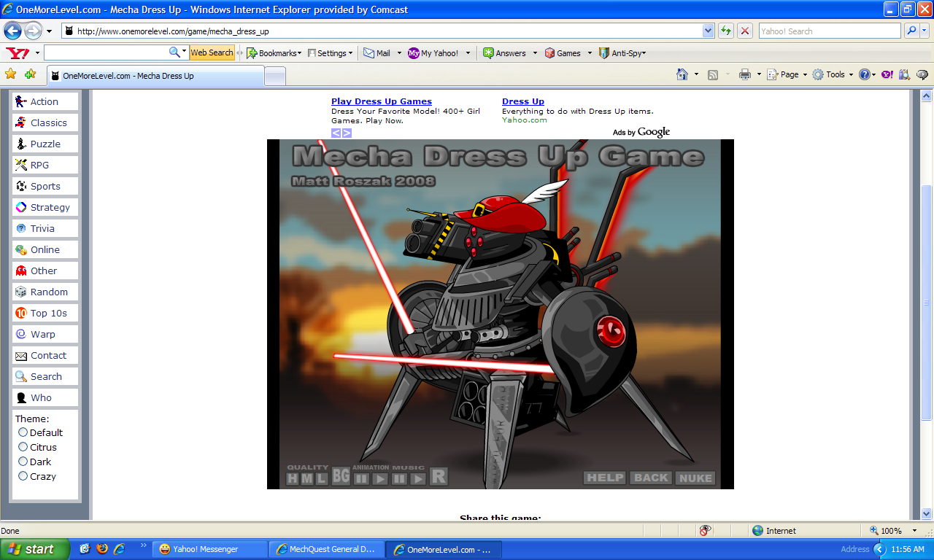Select the Dark theme radio button
Viewport: 934px width, 560px height.
coord(23,462)
